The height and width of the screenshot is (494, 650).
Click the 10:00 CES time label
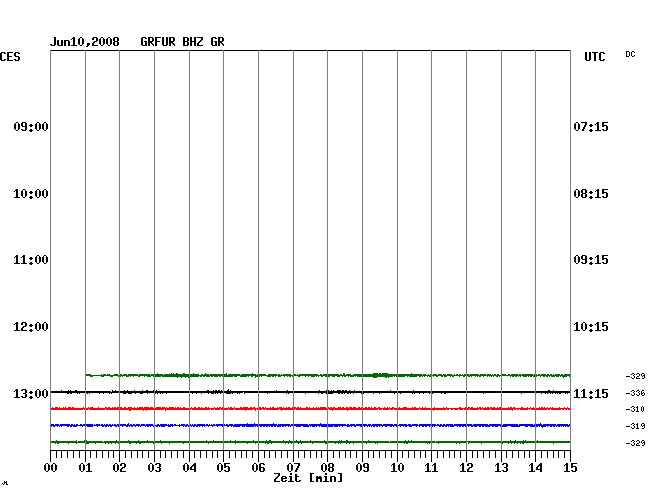31,194
